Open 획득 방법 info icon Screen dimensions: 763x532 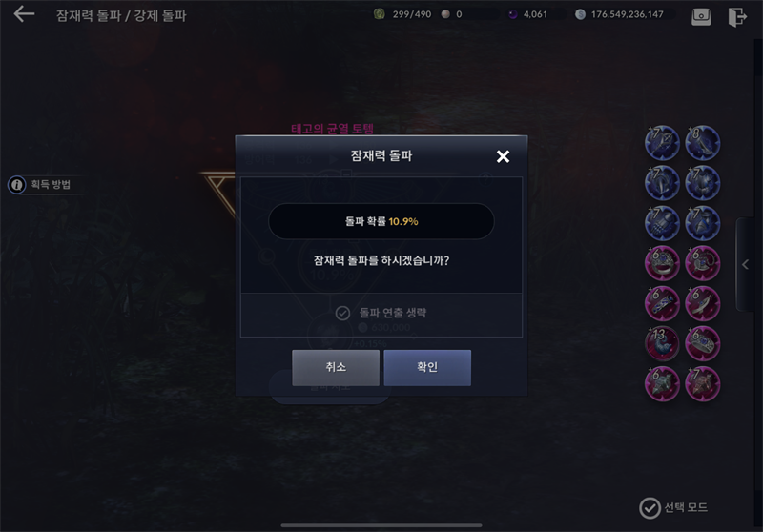(17, 185)
